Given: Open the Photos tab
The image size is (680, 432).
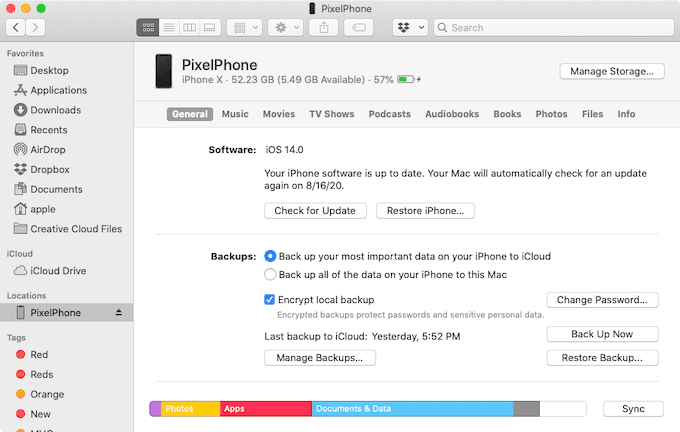Looking at the screenshot, I should (x=551, y=114).
